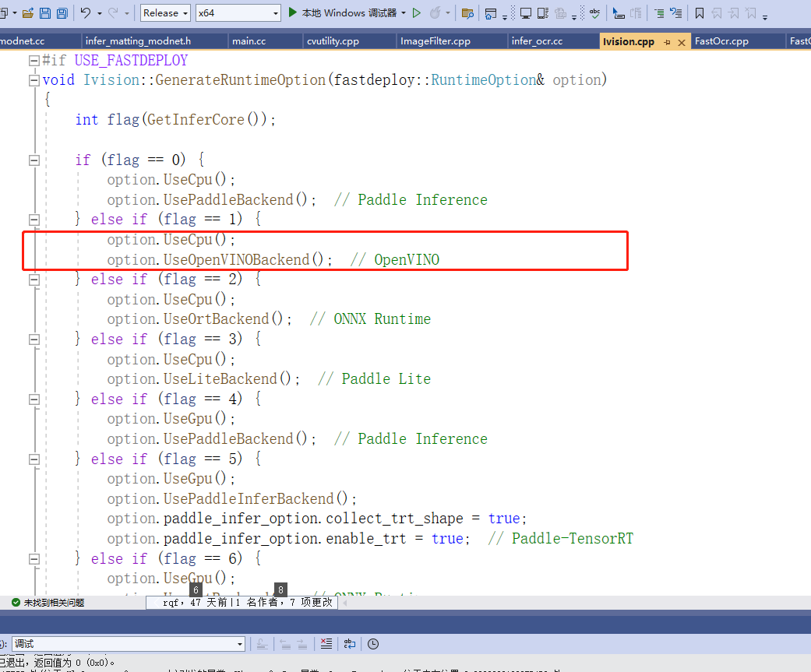Viewport: 811px width, 672px height.
Task: Open Find in Files with the magnifier icon
Action: click(469, 12)
